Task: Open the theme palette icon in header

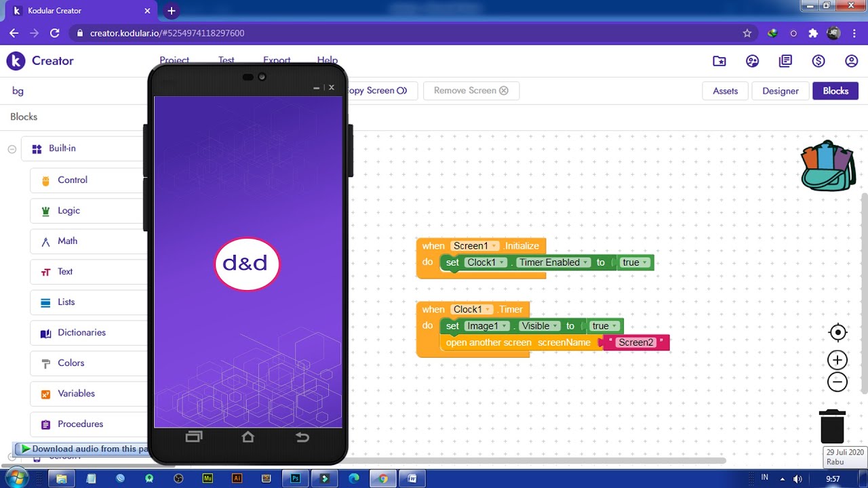Action: (x=752, y=61)
